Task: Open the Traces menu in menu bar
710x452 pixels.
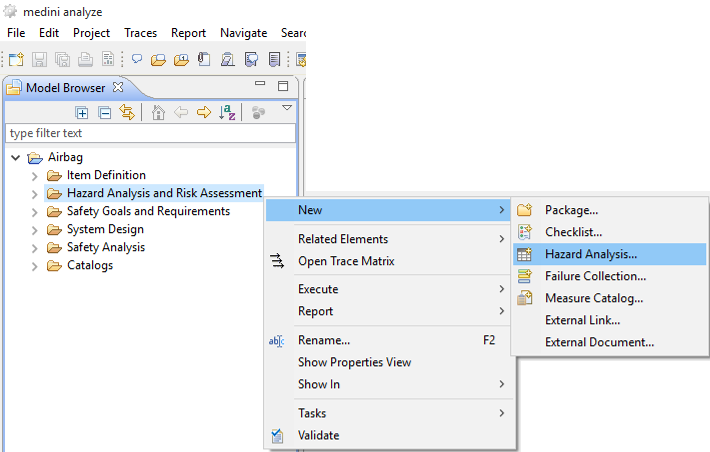Action: 140,33
